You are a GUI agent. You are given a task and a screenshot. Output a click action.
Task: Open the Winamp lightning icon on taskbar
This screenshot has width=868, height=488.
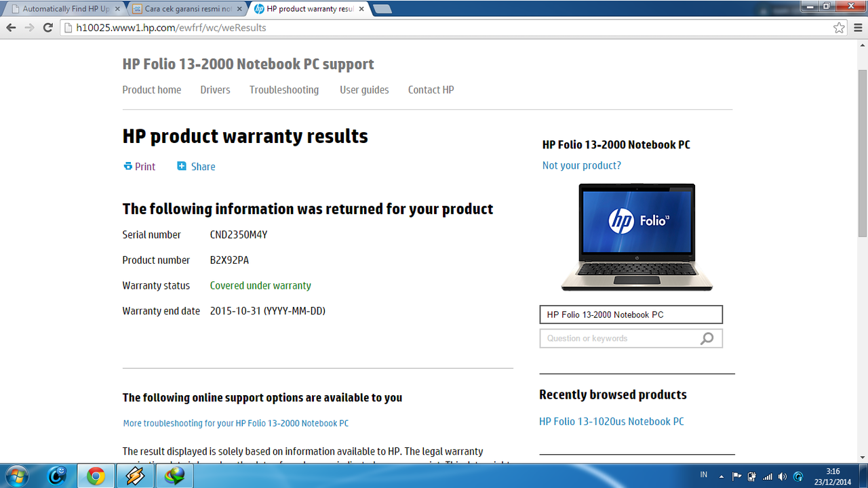click(x=135, y=476)
